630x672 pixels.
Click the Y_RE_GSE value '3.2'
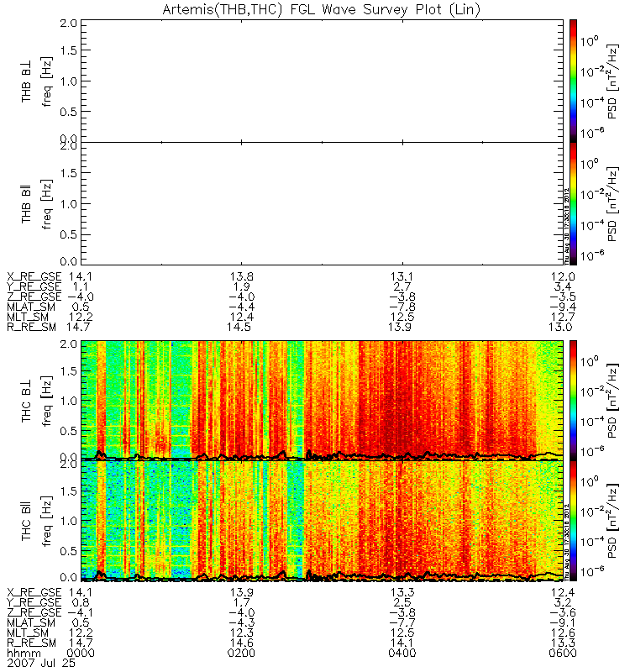(563, 602)
